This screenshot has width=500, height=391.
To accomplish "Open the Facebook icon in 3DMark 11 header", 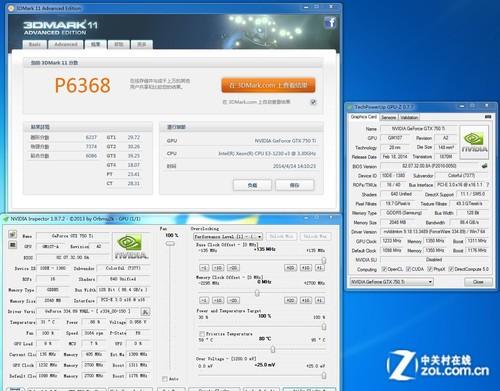I will pyautogui.click(x=331, y=23).
